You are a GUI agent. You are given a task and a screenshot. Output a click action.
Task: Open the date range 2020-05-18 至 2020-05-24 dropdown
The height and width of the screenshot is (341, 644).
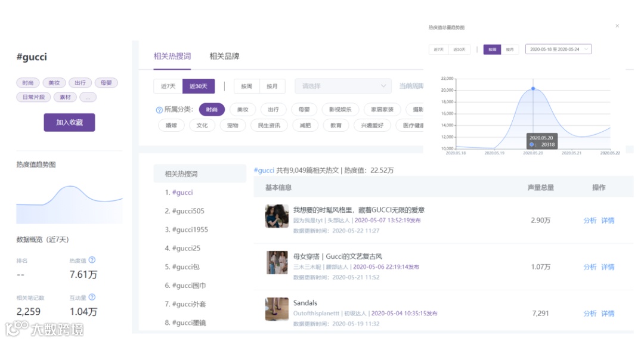point(558,49)
